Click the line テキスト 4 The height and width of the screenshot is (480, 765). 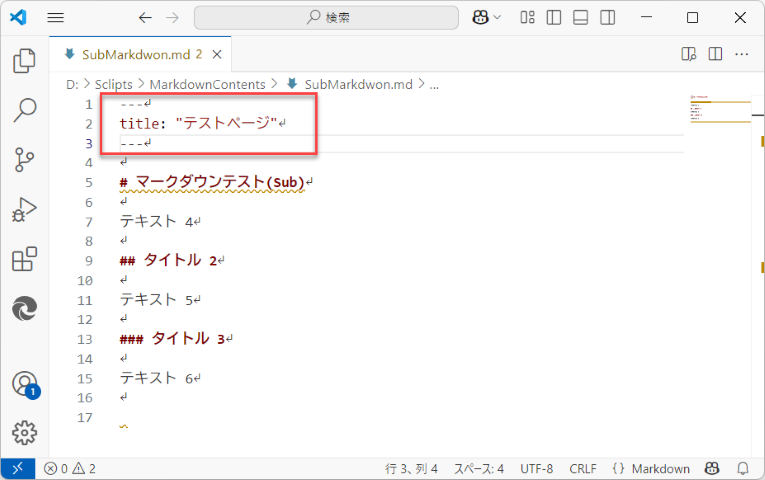pyautogui.click(x=157, y=221)
